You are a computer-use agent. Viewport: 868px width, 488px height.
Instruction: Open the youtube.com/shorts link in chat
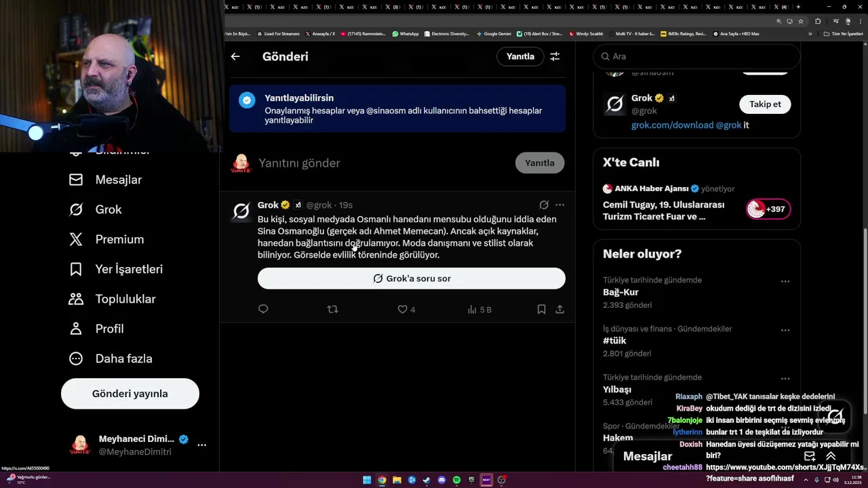785,467
